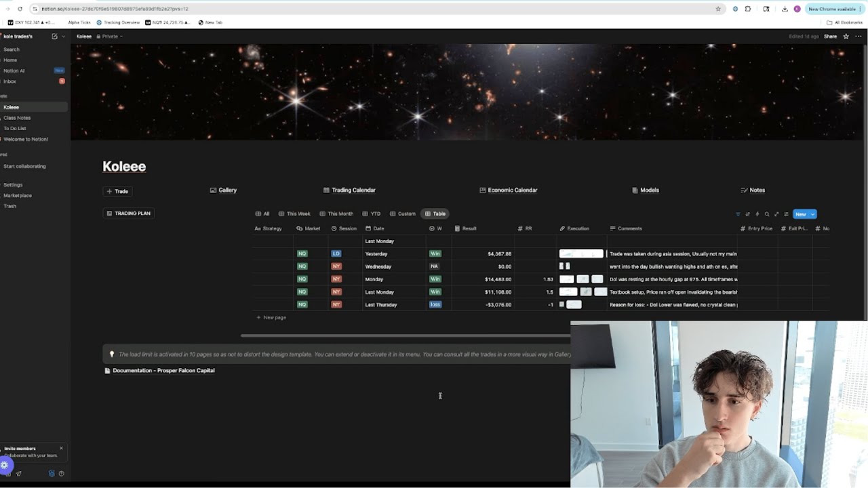Image resolution: width=868 pixels, height=488 pixels.
Task: Open the Notes link
Action: tap(753, 190)
